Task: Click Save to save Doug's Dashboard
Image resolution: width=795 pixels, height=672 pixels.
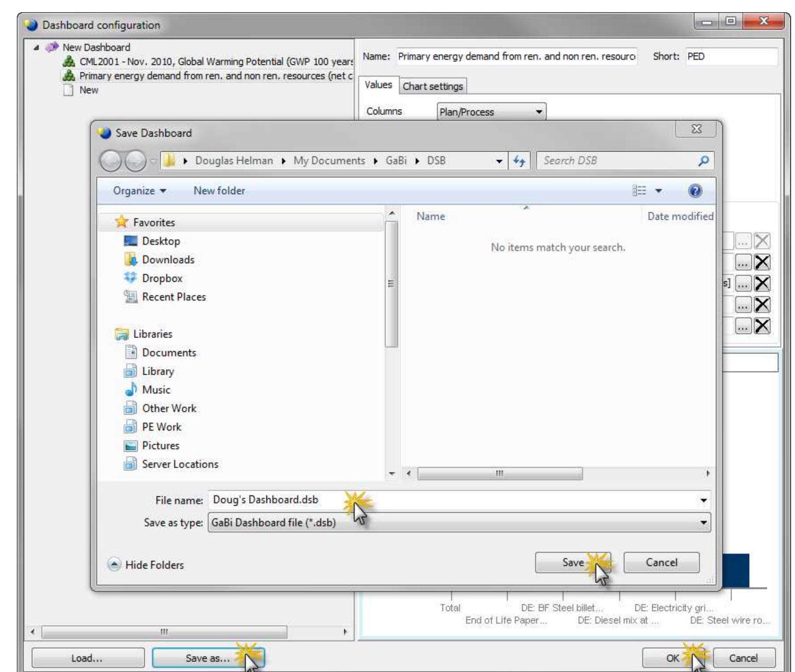Action: (x=573, y=562)
